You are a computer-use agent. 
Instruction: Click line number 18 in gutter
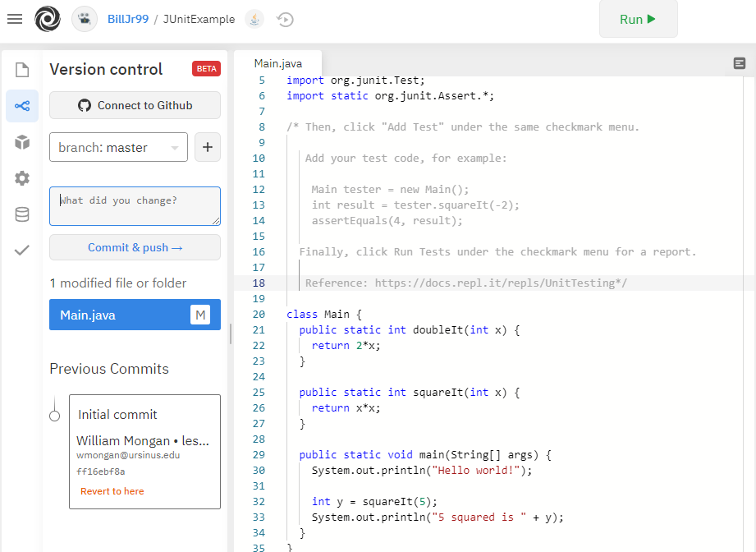click(x=259, y=283)
